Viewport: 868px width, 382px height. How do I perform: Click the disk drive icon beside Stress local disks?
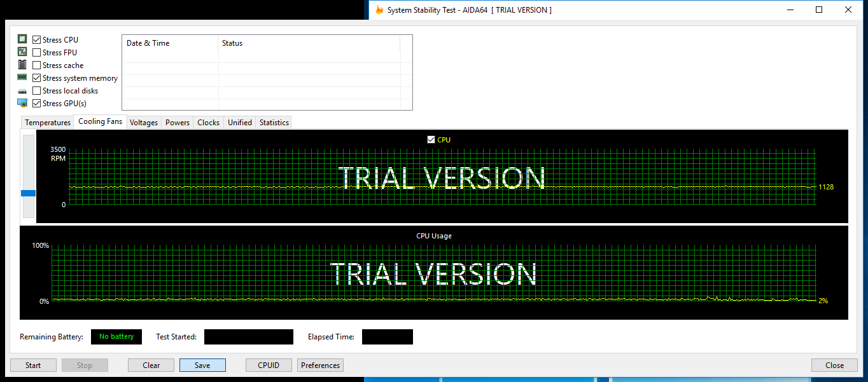pos(22,91)
